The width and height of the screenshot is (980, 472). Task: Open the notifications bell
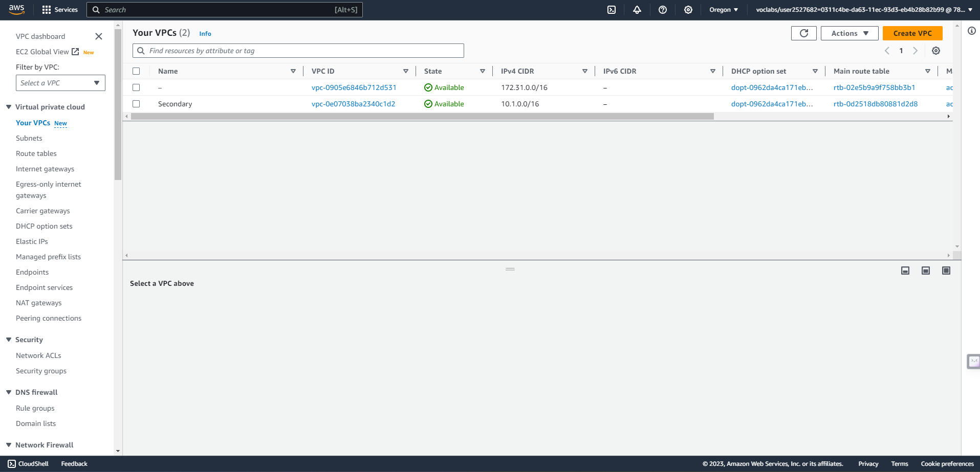637,10
